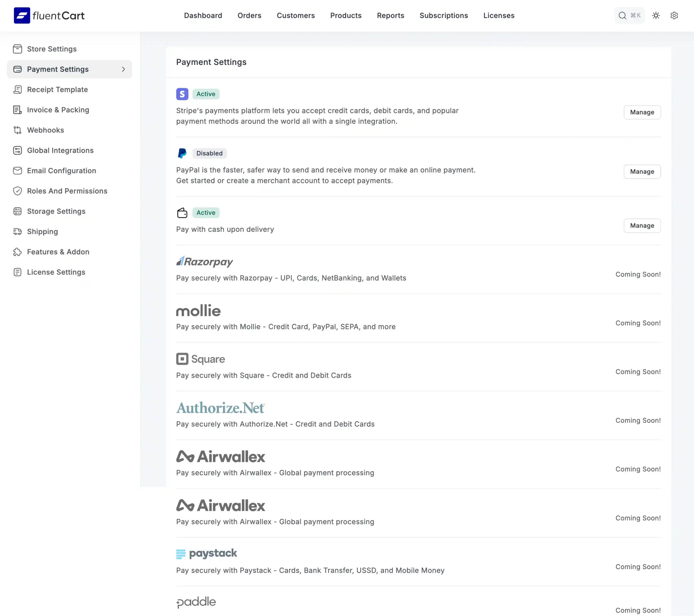Click the Invoice & Packing icon

[x=17, y=110]
